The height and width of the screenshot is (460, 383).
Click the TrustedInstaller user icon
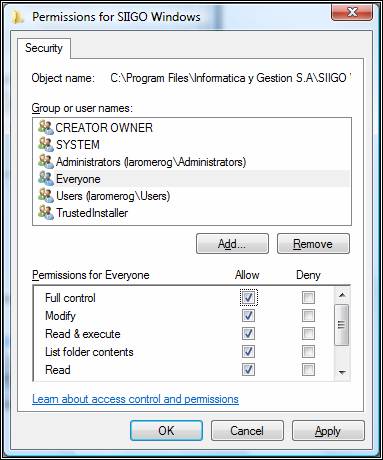pos(46,213)
